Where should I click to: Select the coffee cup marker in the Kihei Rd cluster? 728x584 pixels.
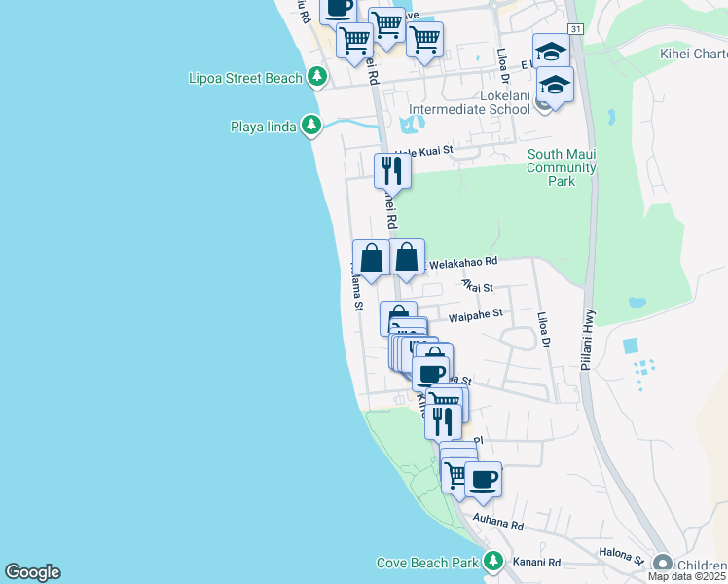[x=430, y=373]
